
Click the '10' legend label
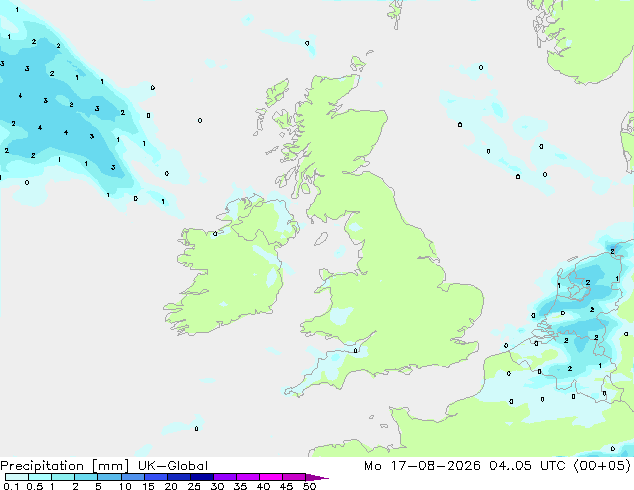125,486
